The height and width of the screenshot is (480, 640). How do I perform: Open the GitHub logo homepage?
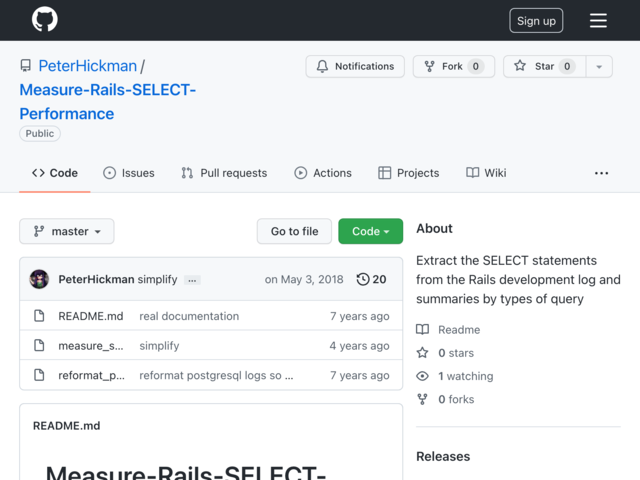[x=45, y=19]
